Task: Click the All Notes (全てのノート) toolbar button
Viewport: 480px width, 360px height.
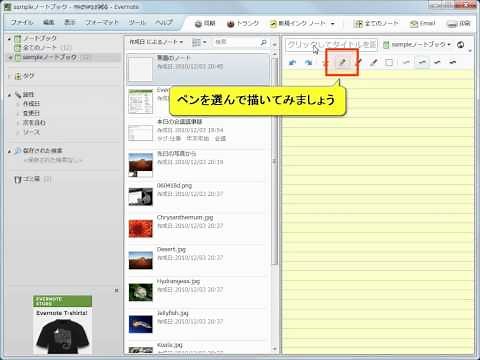Action: [x=377, y=23]
